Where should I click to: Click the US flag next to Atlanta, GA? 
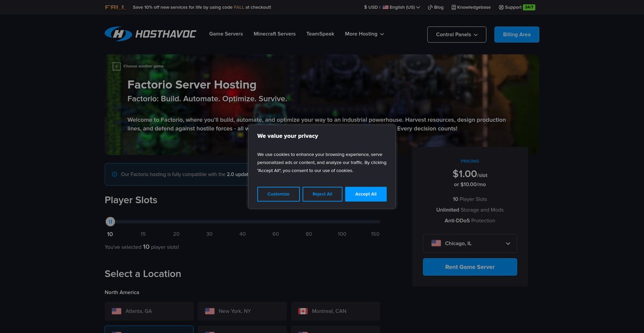[x=116, y=311]
